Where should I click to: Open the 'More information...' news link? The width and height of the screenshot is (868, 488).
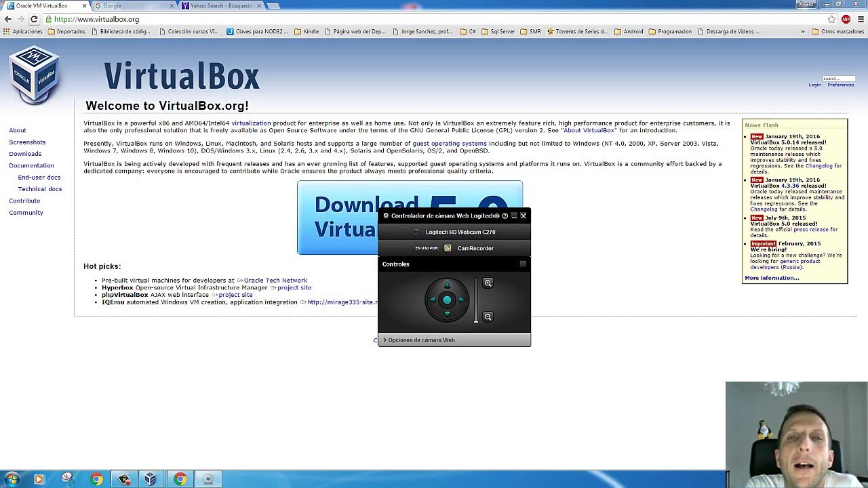click(x=772, y=278)
